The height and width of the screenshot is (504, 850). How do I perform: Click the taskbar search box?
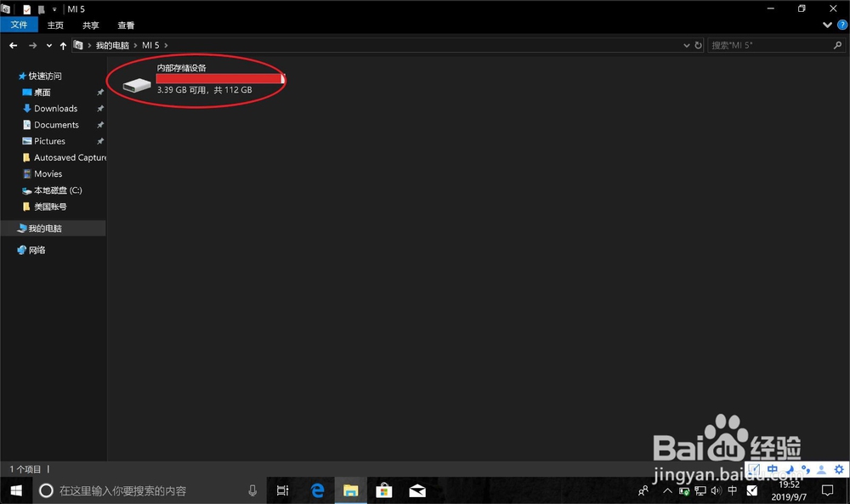(x=150, y=491)
